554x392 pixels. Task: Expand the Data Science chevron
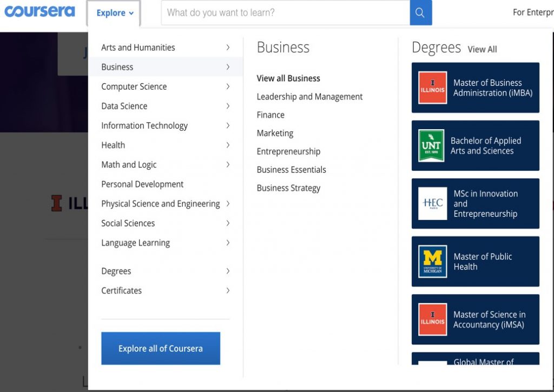[228, 106]
